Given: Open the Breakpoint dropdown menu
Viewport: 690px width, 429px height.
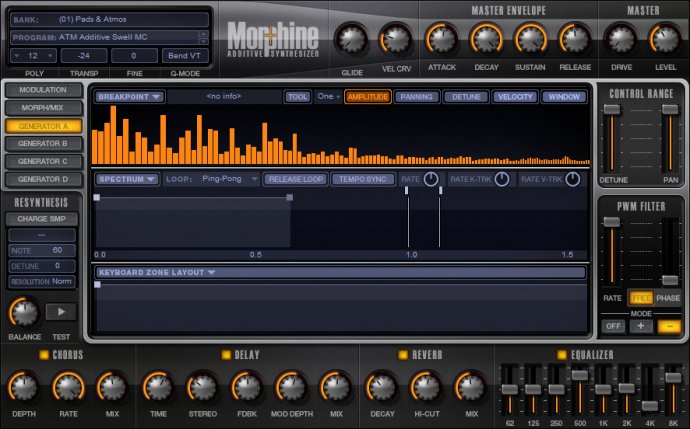Looking at the screenshot, I should tap(129, 97).
